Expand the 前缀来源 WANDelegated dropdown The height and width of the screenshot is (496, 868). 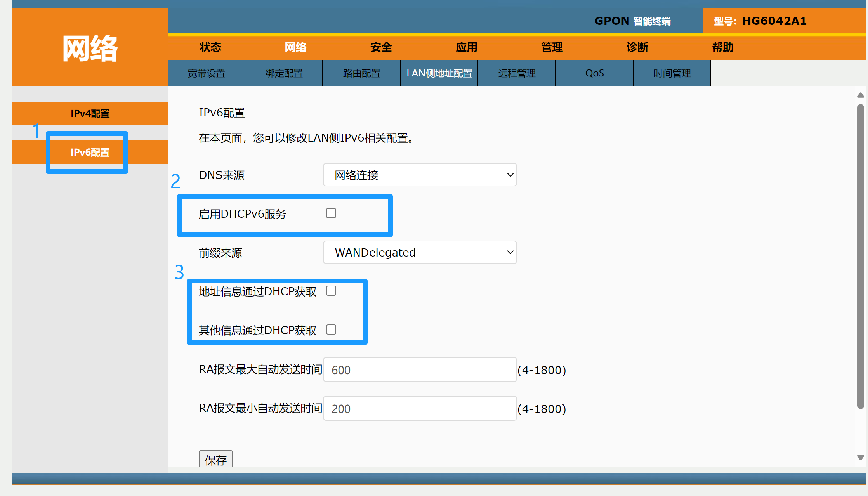point(420,252)
